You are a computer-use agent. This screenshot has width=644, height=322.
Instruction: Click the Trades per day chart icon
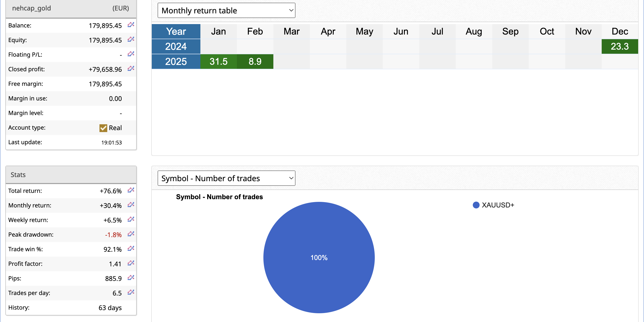pos(131,292)
